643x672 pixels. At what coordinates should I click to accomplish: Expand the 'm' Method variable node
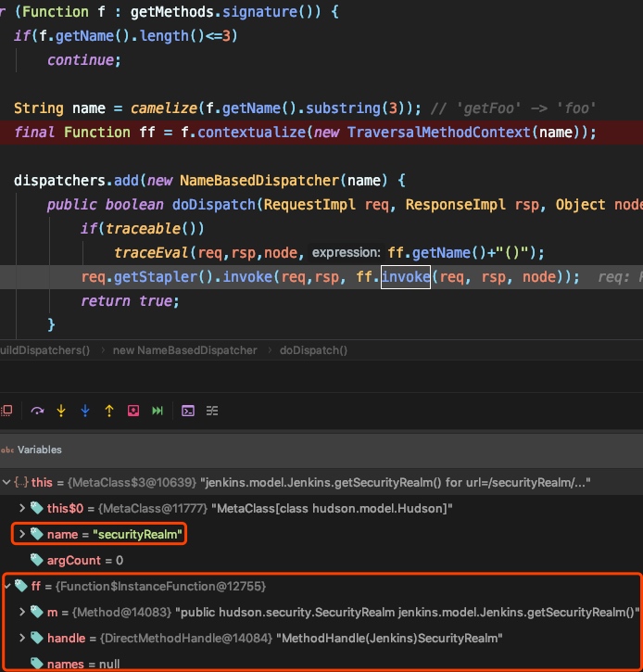point(22,612)
